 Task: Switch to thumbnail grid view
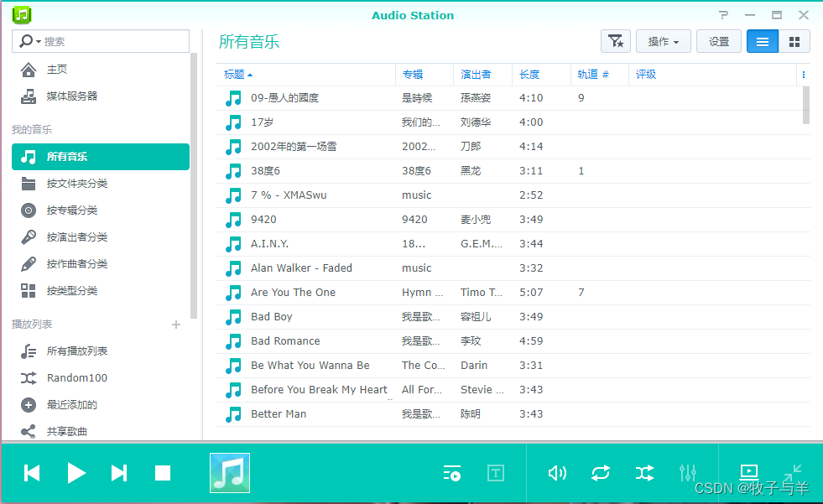pos(794,41)
